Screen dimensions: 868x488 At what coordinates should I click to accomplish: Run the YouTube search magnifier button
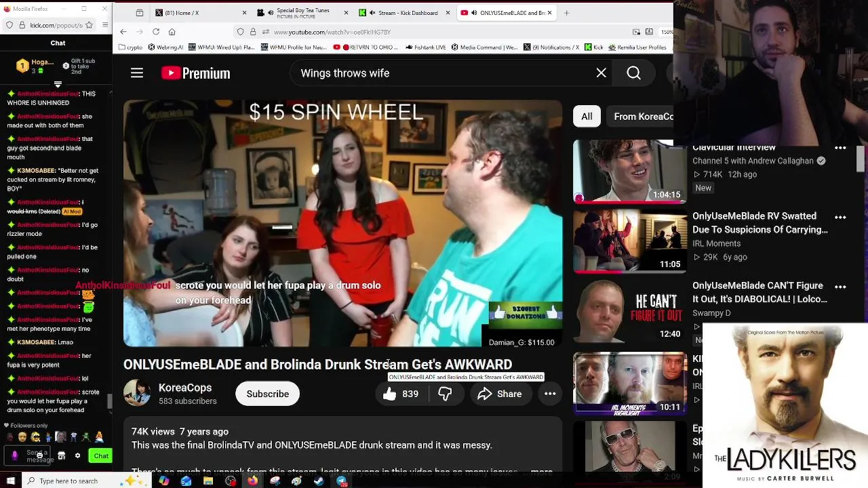633,73
